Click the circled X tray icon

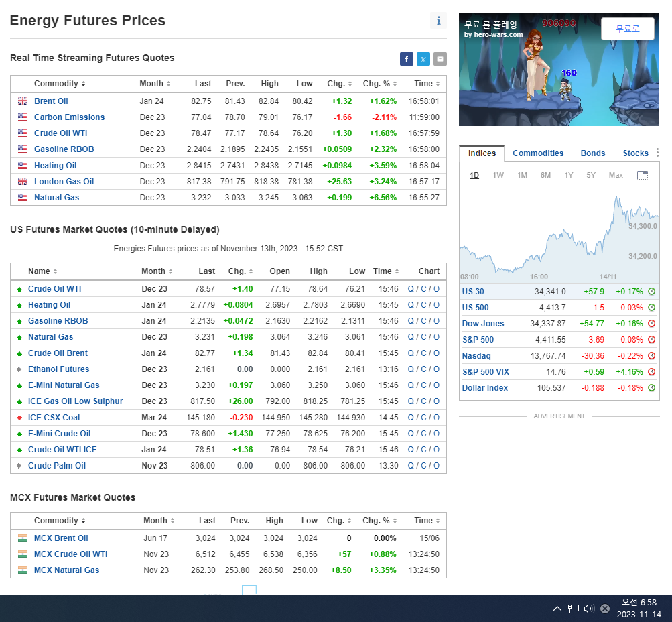tap(605, 609)
